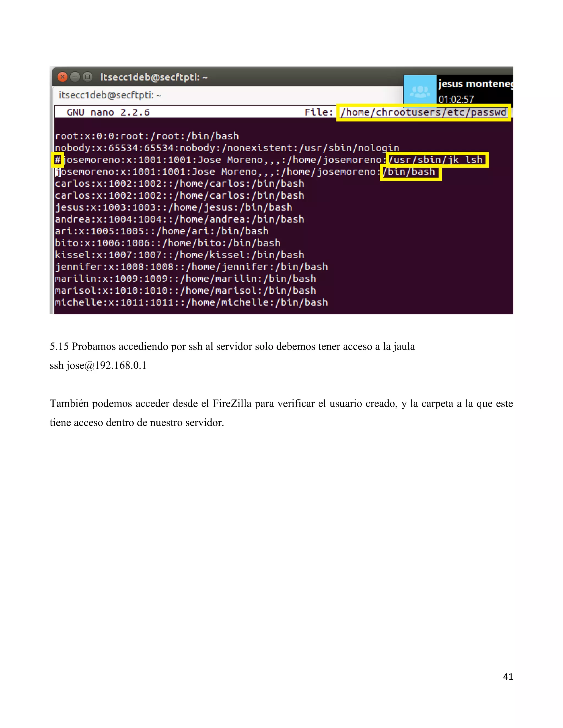Viewport: 563px width, 728px height.
Task: Click the root:x:0:0 line
Action: pos(147,136)
